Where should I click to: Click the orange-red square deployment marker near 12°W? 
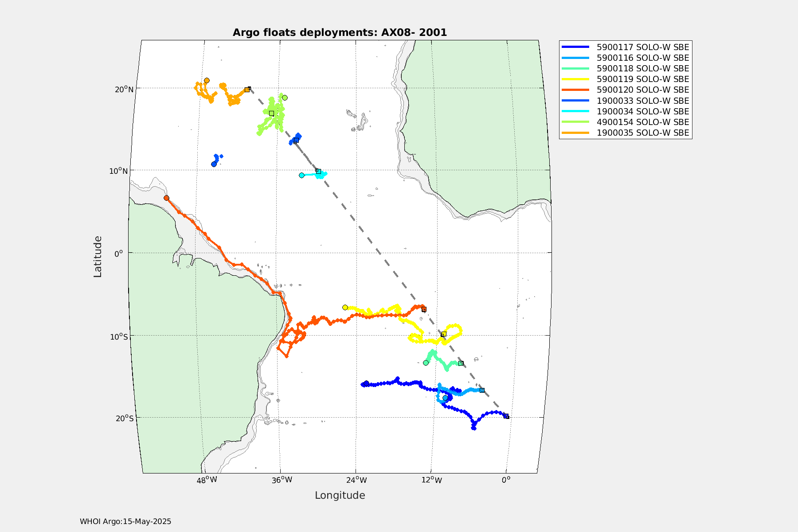pyautogui.click(x=424, y=309)
